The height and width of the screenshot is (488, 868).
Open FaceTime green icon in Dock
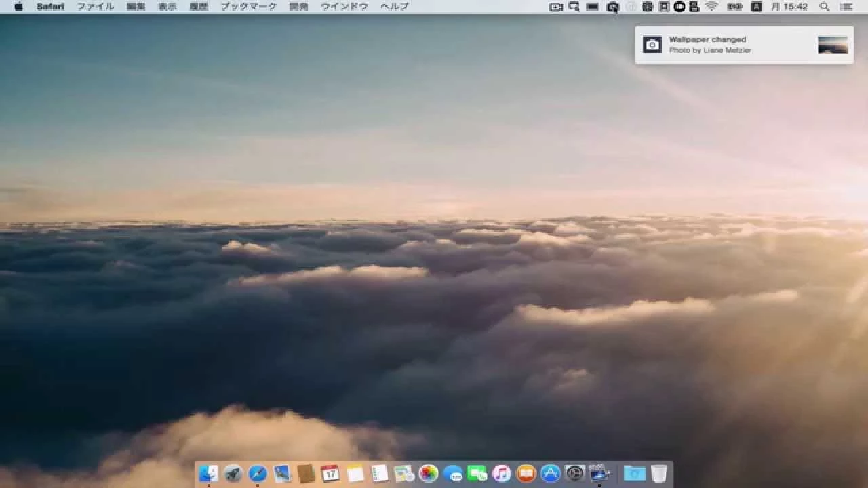pos(477,473)
